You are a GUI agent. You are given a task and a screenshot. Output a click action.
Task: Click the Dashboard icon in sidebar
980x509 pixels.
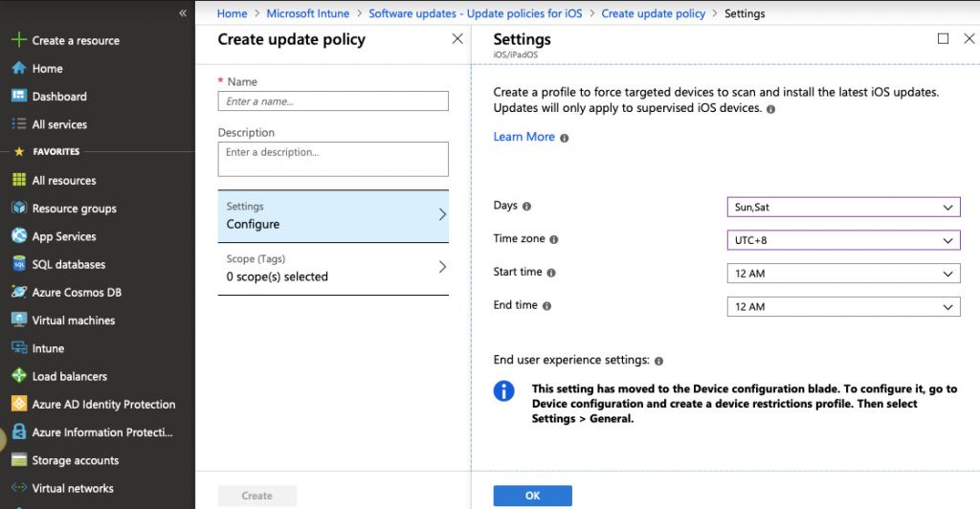[19, 96]
